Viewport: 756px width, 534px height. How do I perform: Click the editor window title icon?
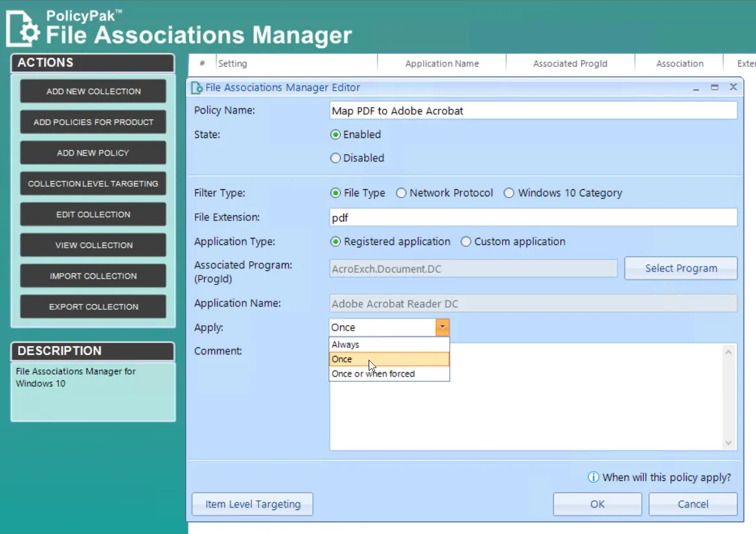tap(197, 87)
